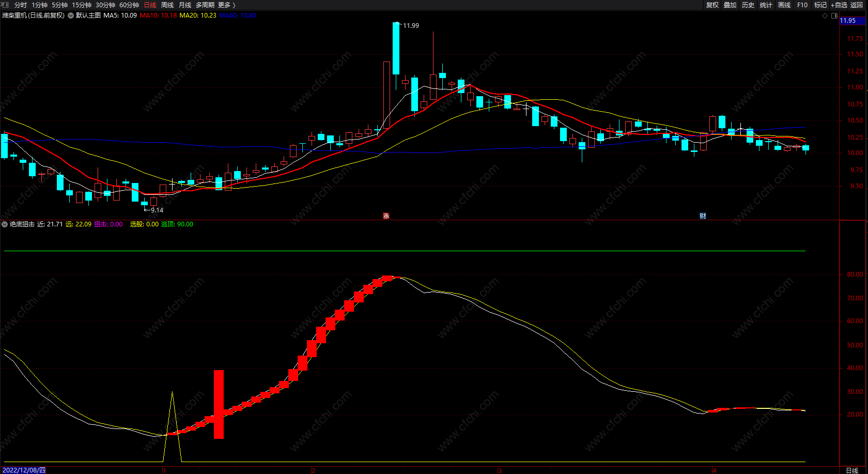Click month marker 2 on the time axis
This screenshot has width=868, height=474.
point(313,470)
